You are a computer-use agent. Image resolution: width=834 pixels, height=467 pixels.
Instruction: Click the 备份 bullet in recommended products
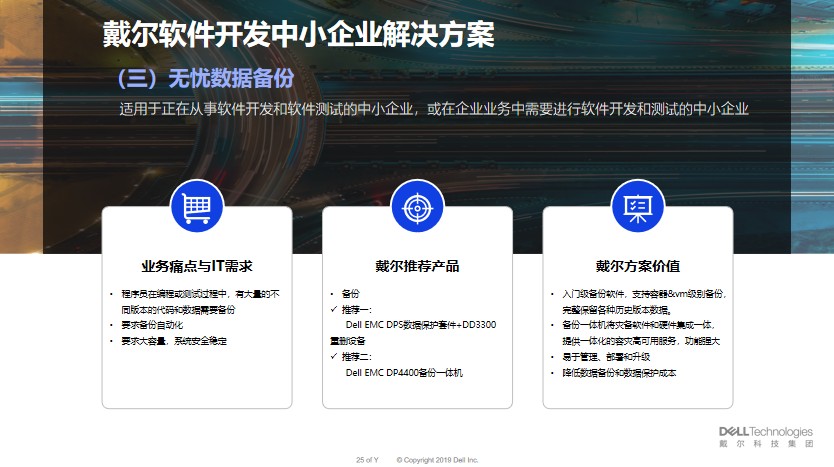point(351,294)
